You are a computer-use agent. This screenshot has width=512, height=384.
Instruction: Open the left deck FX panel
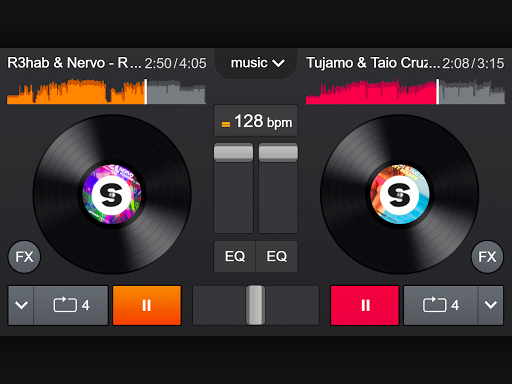pos(24,257)
